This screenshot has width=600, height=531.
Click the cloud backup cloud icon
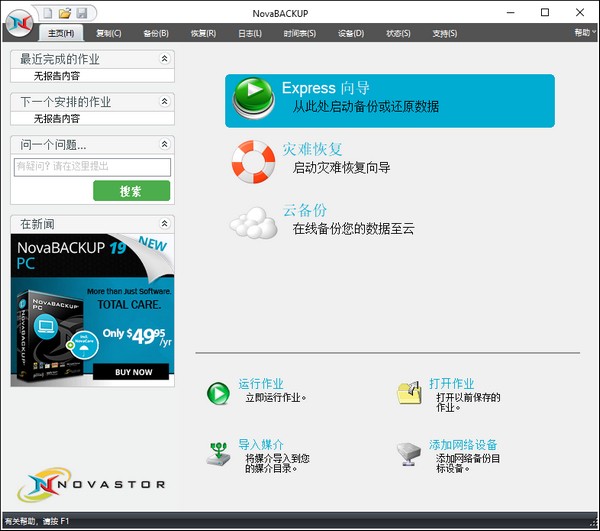[253, 221]
